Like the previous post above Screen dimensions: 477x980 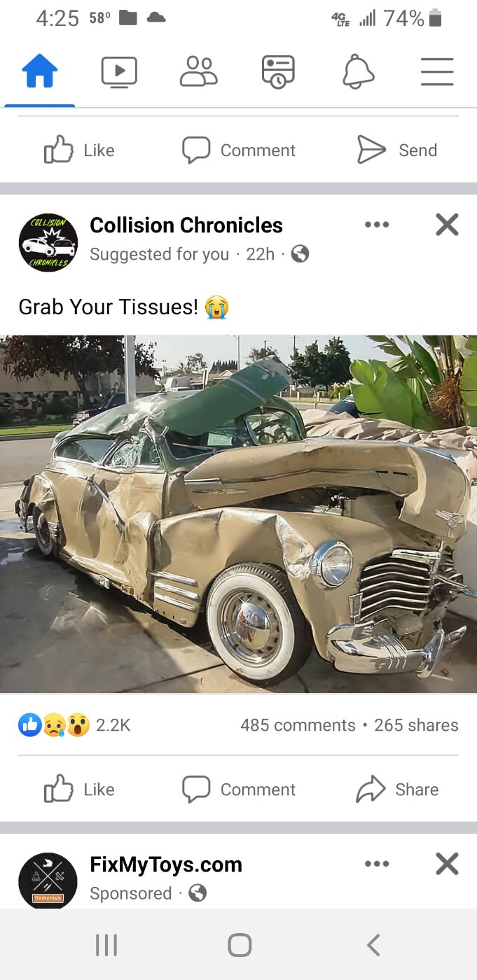tap(79, 150)
